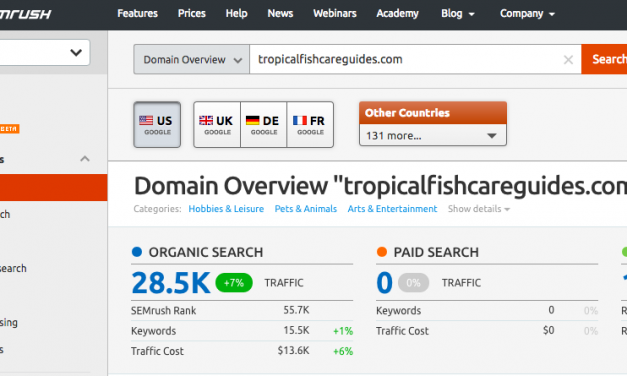Go to the News section
This screenshot has height=376, width=627.
pos(280,14)
